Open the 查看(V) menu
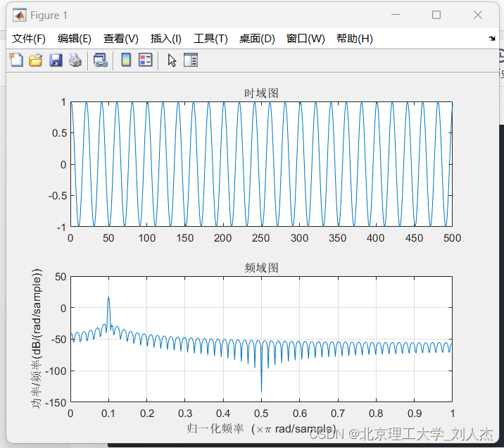The height and width of the screenshot is (448, 504). coord(121,39)
